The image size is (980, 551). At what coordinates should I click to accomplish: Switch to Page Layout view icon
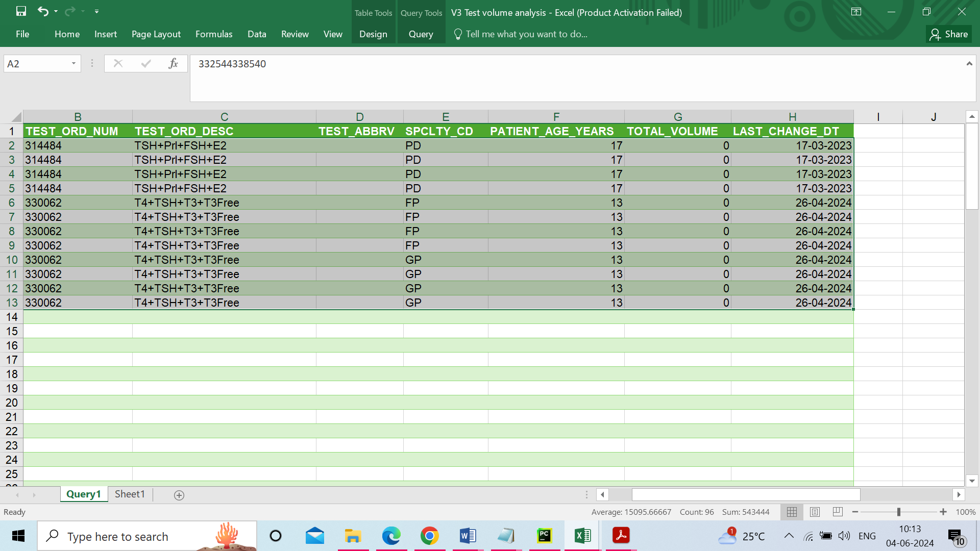tap(815, 512)
